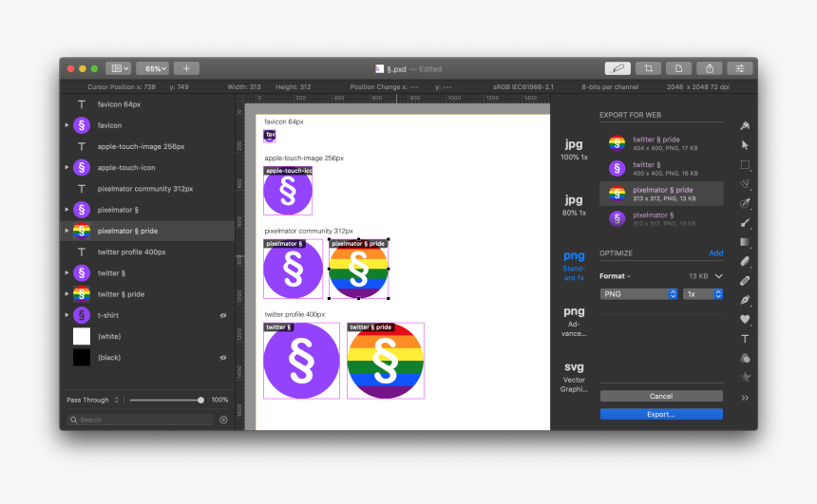Select the heart Shape tool

pos(745,319)
